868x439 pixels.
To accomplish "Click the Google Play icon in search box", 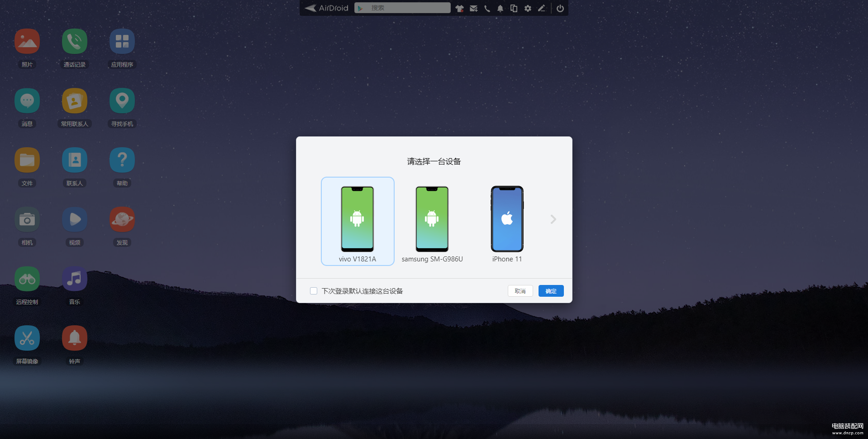I will tap(360, 8).
